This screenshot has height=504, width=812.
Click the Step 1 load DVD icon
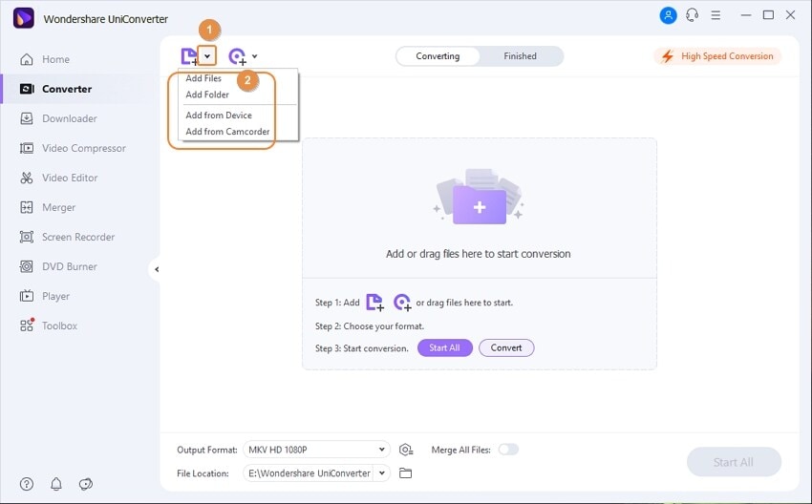click(x=402, y=303)
